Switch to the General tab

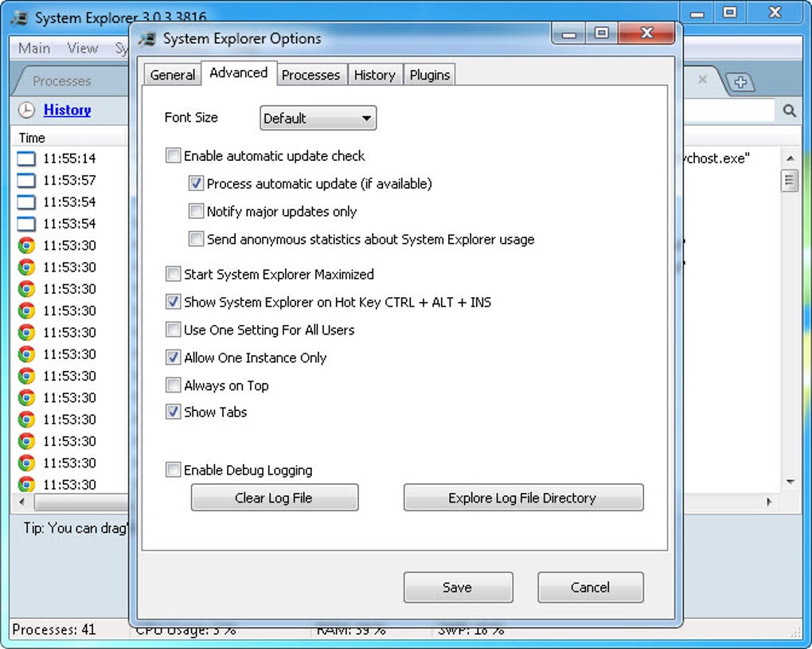pos(173,75)
